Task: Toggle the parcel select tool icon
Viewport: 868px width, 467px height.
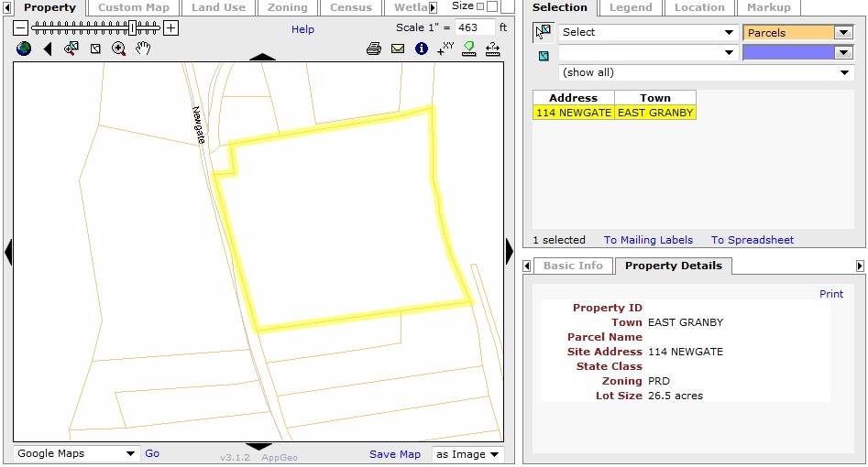Action: coord(543,32)
